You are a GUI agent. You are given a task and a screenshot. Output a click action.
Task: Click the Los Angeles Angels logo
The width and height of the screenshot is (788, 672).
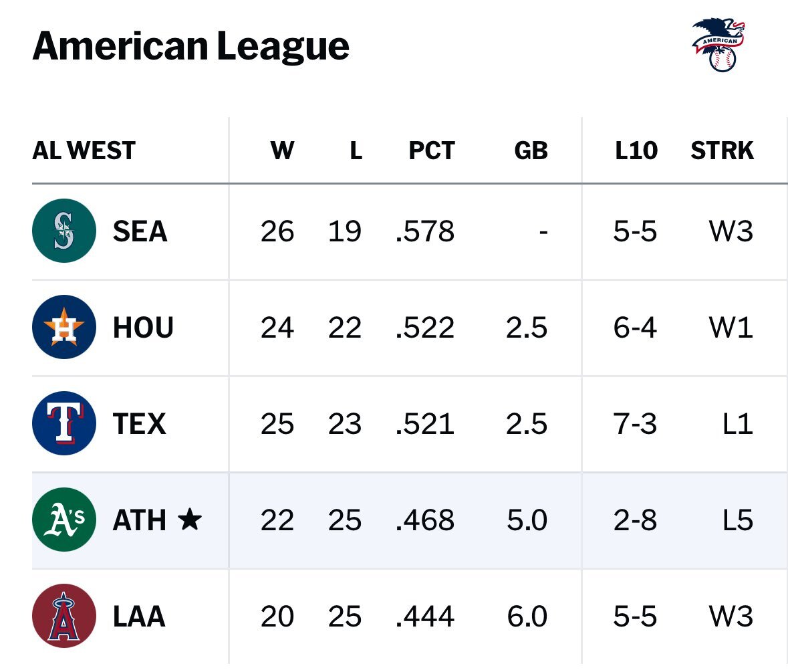click(x=64, y=616)
